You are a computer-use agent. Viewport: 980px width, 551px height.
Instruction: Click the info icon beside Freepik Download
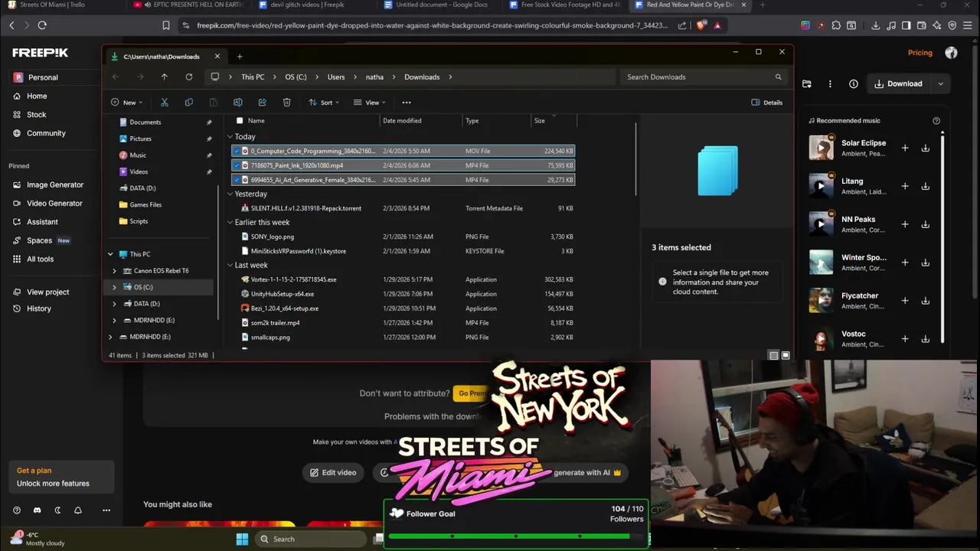(853, 84)
